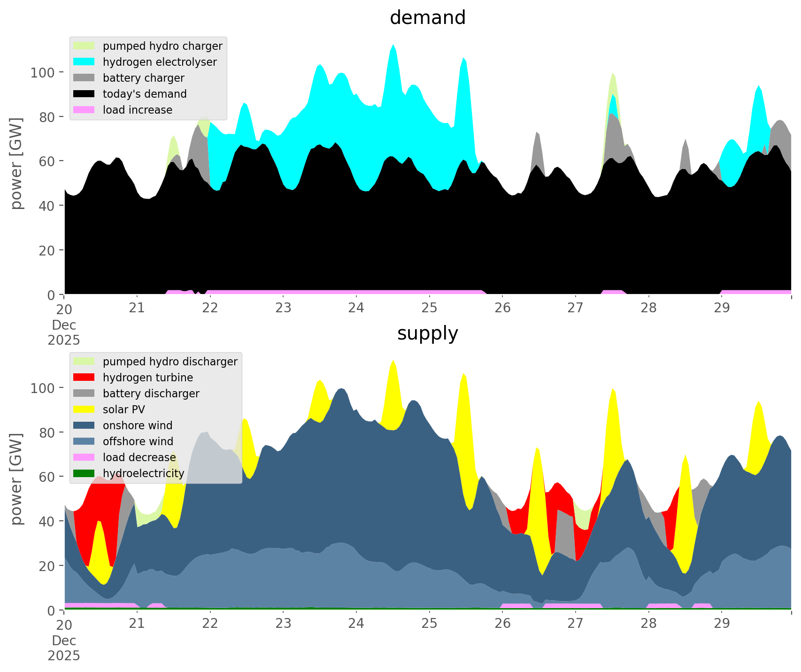Click the green hydroelectricity legend swatch
801x672 pixels.
tap(84, 473)
